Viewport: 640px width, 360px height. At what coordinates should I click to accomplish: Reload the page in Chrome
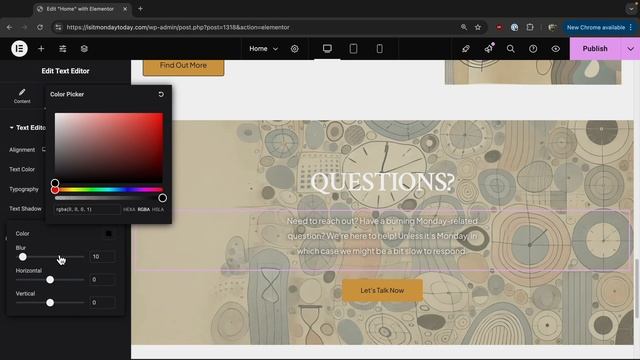click(x=40, y=27)
